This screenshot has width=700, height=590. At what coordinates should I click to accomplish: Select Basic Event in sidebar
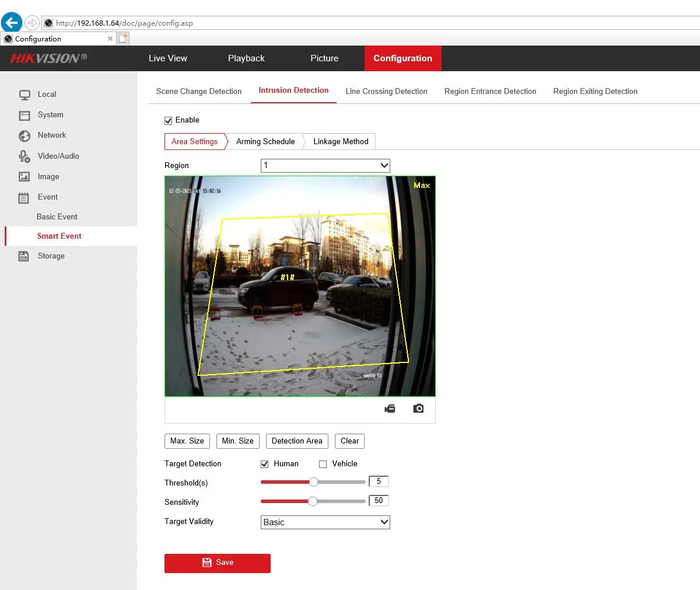(x=57, y=217)
